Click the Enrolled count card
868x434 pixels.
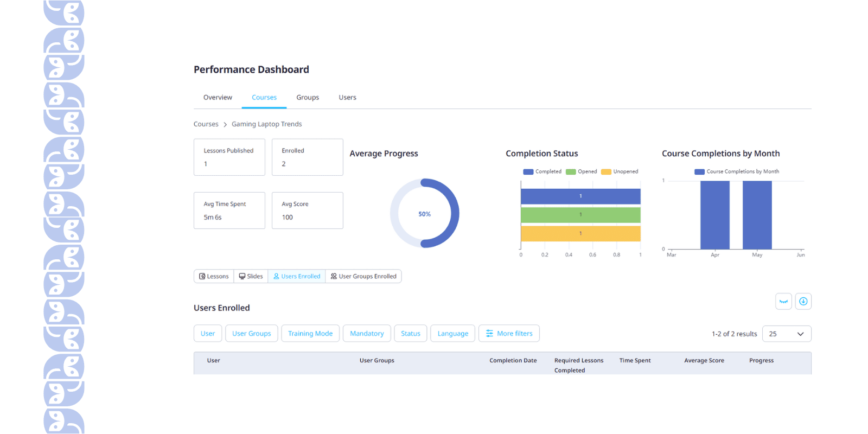pyautogui.click(x=308, y=157)
